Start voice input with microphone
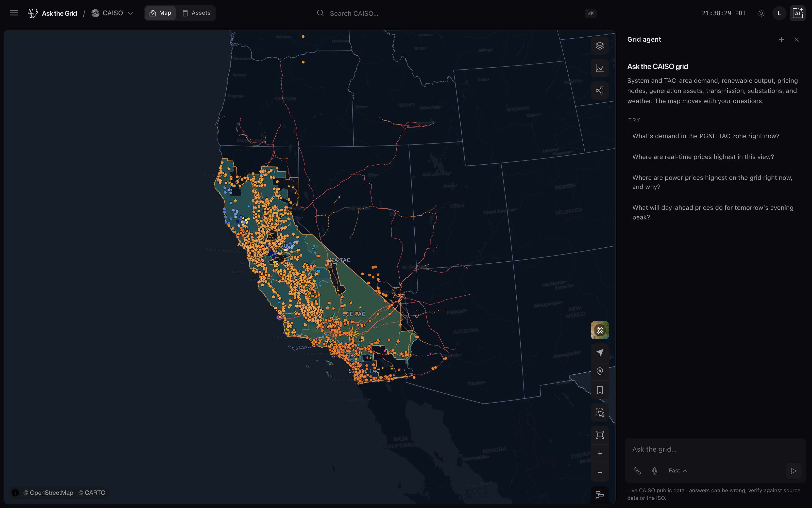812x508 pixels. 655,471
